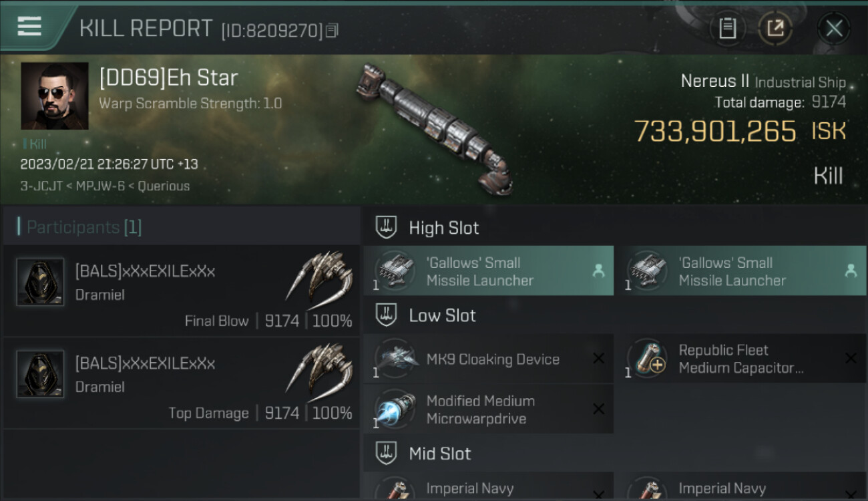Select Republic Fleet Medium Capacitor module
The width and height of the screenshot is (868, 501).
click(740, 359)
